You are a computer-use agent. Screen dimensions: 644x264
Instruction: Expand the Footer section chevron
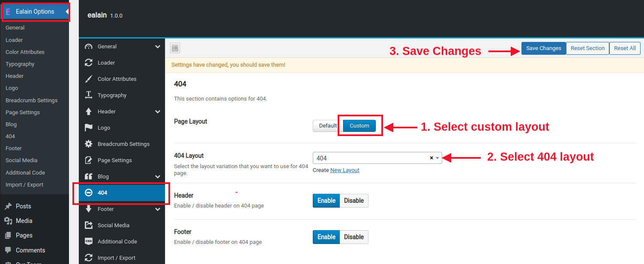(158, 209)
